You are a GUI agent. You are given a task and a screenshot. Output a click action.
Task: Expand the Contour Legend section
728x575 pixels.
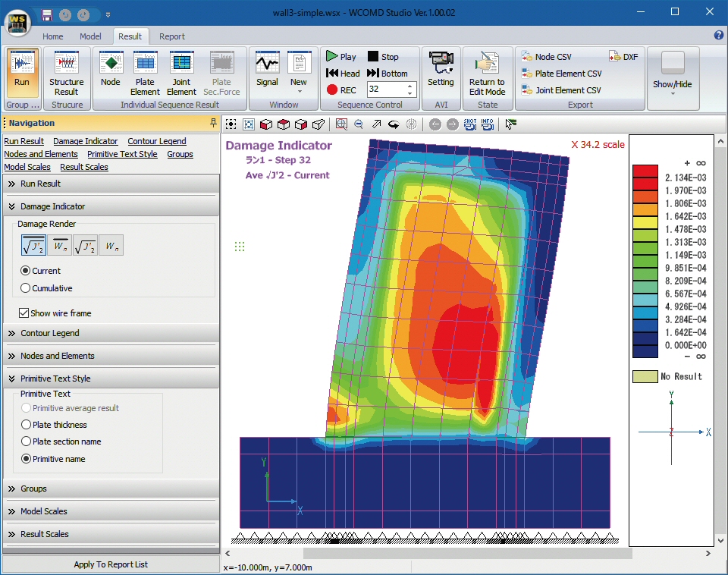(x=49, y=333)
